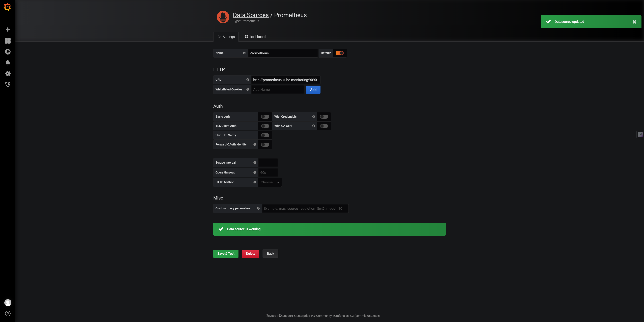Image resolution: width=644 pixels, height=322 pixels.
Task: Enable the Basic auth toggle
Action: tap(265, 117)
